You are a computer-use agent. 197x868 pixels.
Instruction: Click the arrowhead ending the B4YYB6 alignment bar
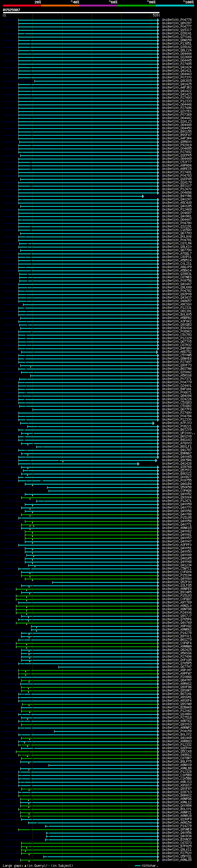[143, 196]
